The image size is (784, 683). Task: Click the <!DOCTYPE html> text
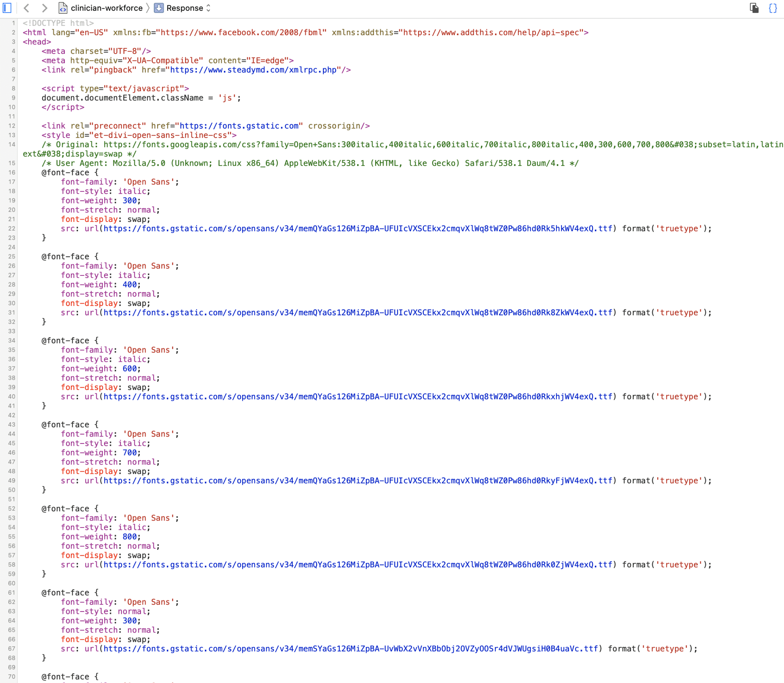point(58,23)
